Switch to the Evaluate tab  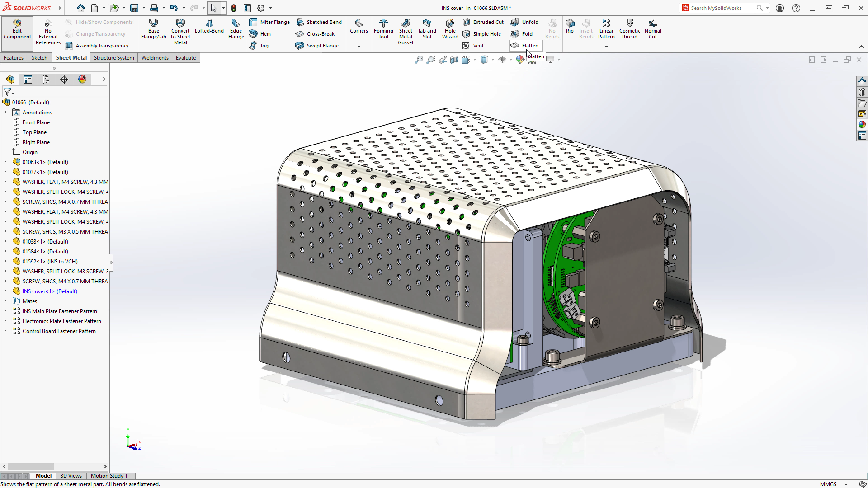point(185,58)
